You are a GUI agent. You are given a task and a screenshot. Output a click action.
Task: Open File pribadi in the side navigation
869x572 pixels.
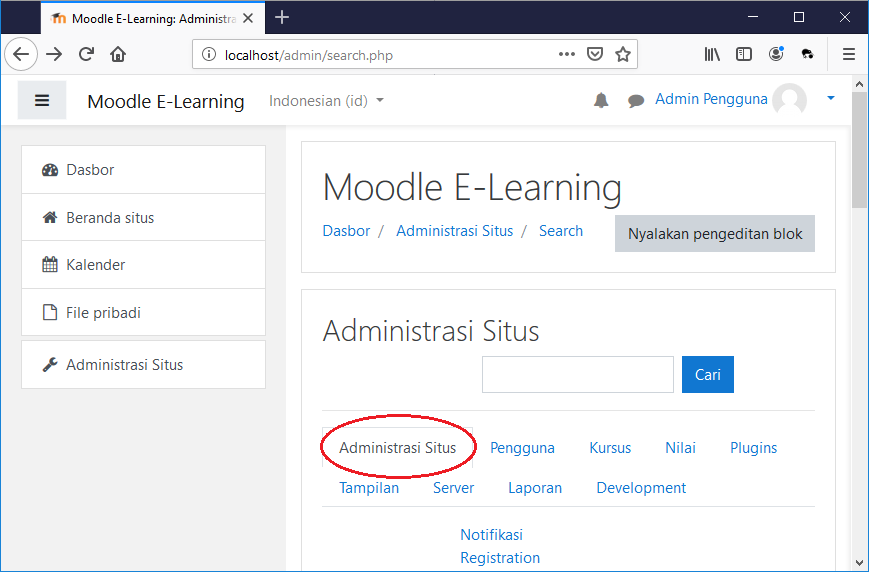click(144, 312)
